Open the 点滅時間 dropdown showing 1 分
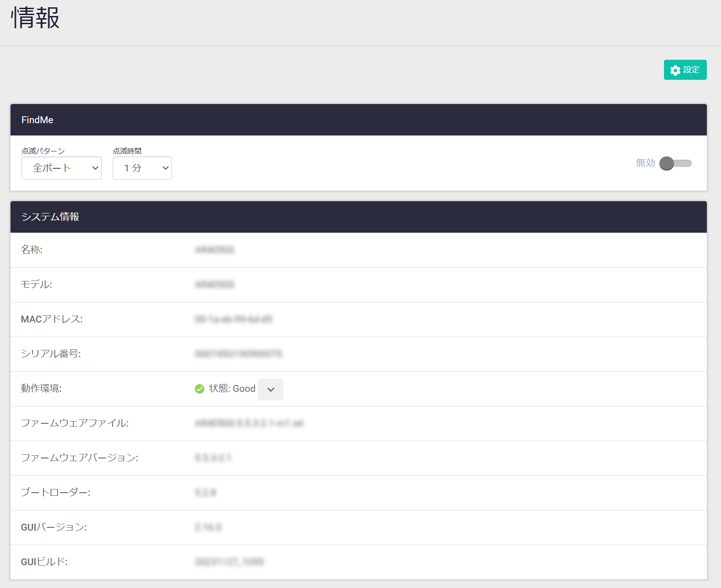Screen dimensions: 721x588 (x=142, y=168)
